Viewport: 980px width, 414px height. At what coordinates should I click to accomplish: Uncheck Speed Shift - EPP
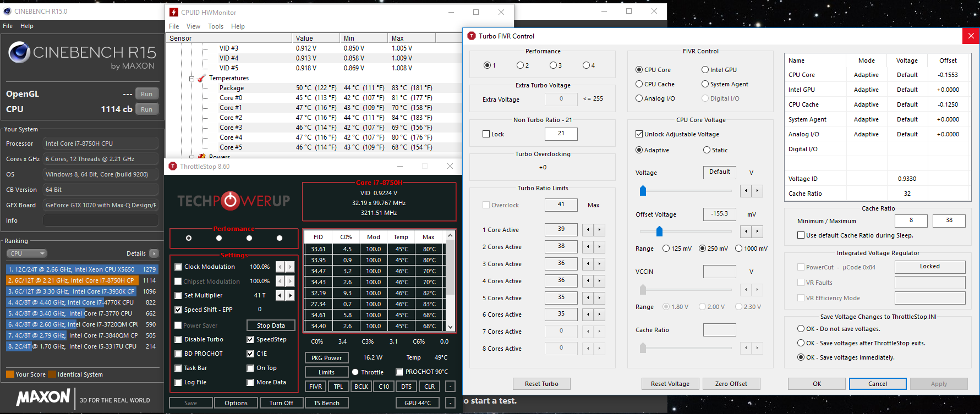(178, 310)
